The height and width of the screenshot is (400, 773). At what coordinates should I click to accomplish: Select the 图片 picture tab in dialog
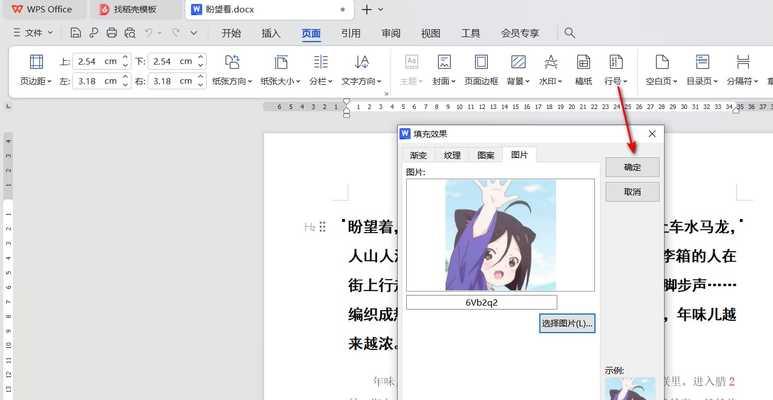[519, 155]
